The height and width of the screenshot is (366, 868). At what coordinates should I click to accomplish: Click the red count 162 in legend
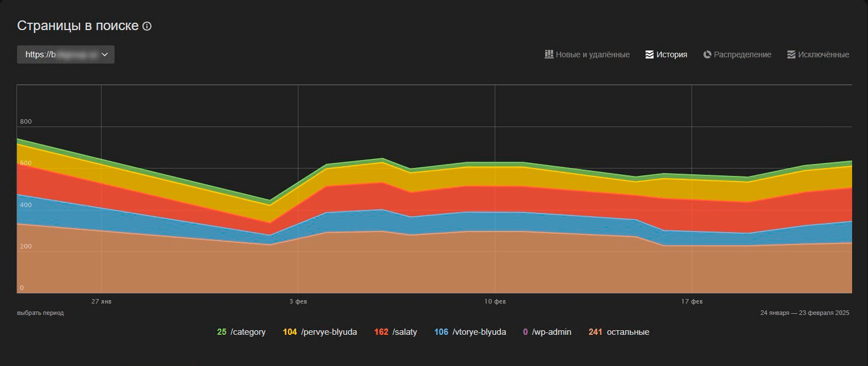[381, 332]
